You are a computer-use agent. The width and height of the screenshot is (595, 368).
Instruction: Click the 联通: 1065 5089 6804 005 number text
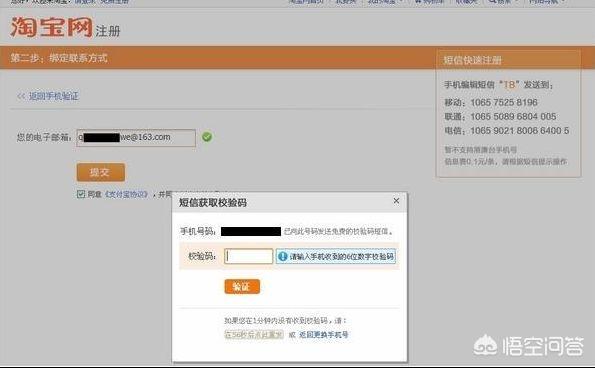tap(500, 116)
